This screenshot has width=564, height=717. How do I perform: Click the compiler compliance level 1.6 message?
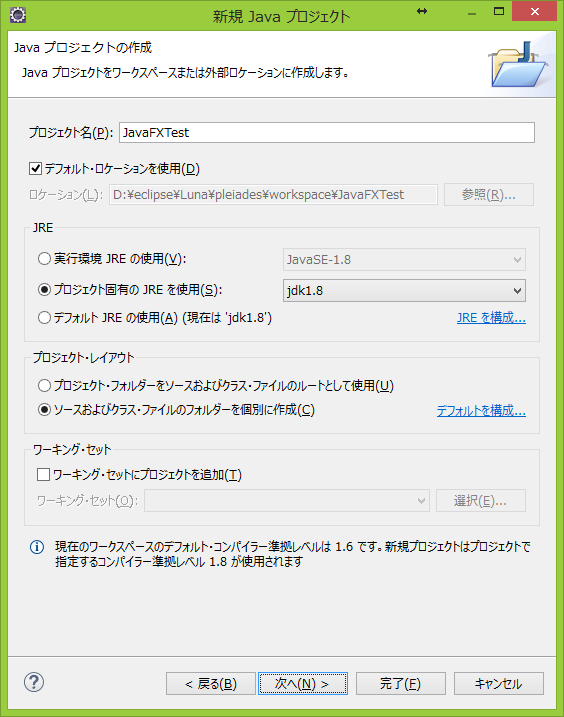293,554
